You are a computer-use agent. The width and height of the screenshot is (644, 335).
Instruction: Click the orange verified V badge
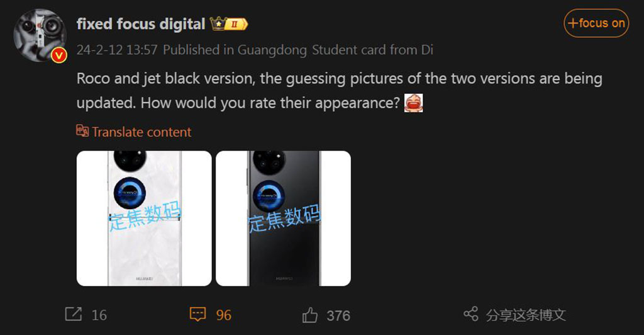tap(59, 55)
